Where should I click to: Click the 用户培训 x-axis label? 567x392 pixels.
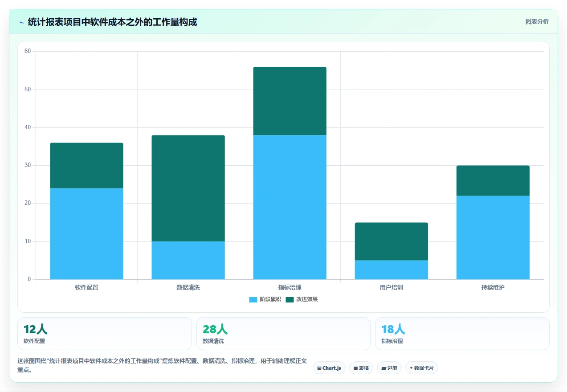tap(391, 287)
